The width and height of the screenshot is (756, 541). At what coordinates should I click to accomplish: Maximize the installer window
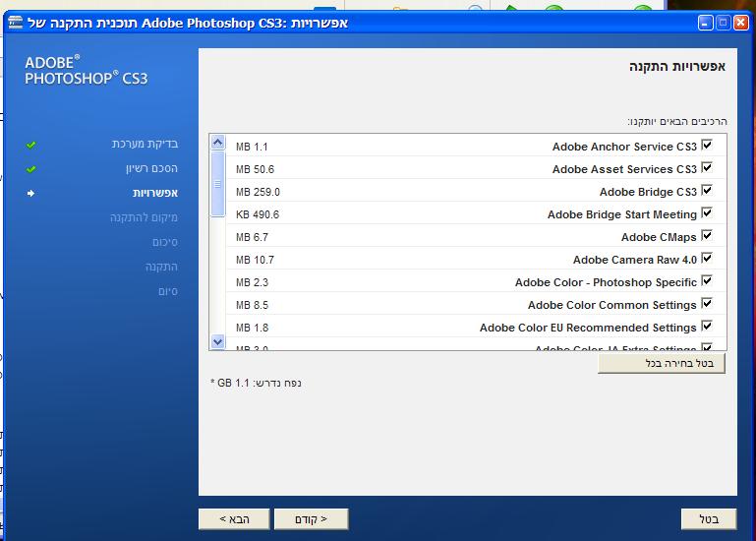coord(724,23)
